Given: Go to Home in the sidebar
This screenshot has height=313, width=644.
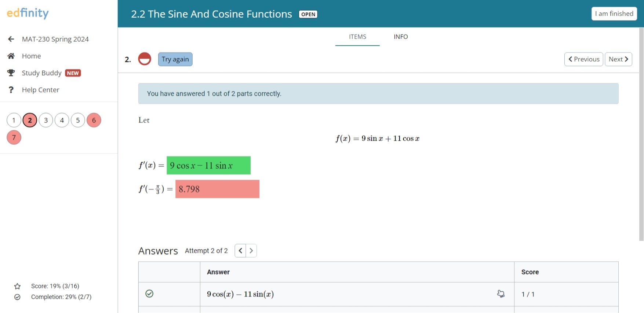Looking at the screenshot, I should (31, 56).
